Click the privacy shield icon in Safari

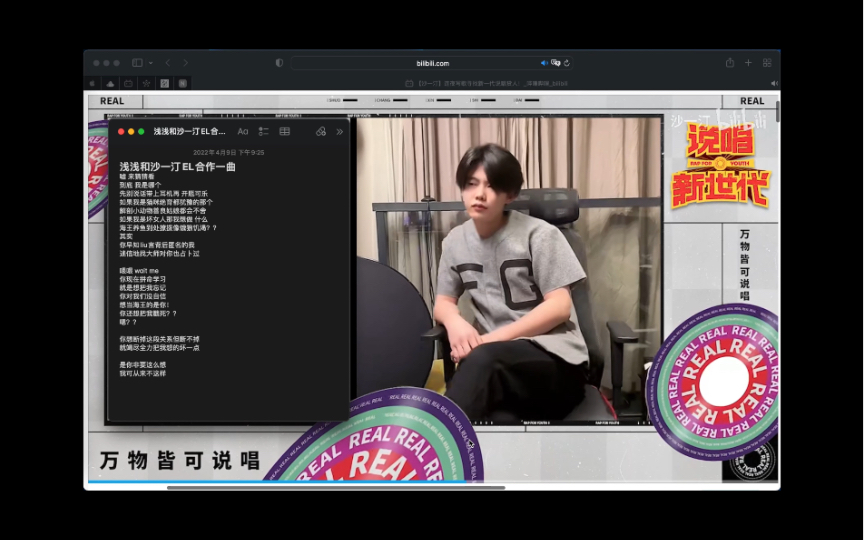point(279,63)
